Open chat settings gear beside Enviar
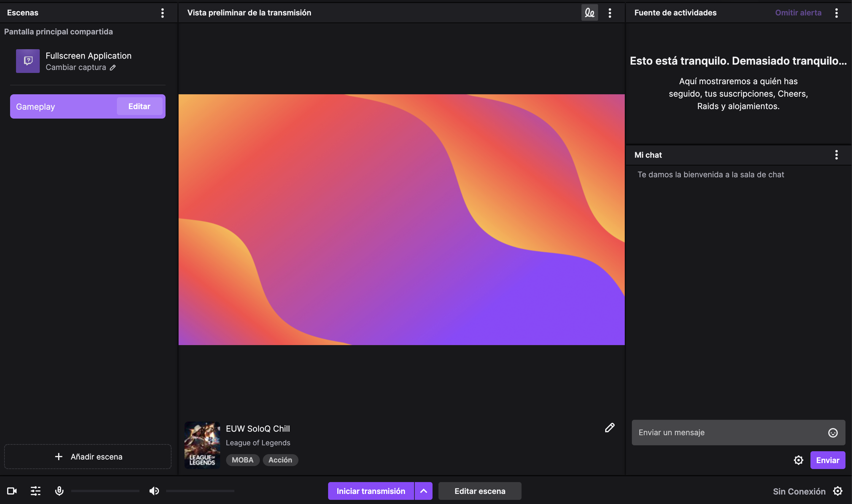The image size is (852, 504). coord(798,460)
